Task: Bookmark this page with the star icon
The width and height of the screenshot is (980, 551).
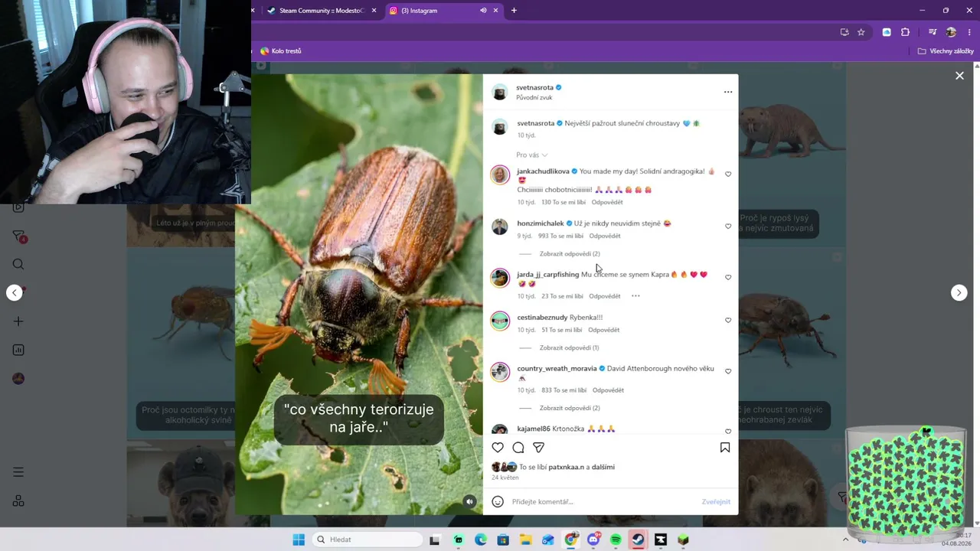Action: click(x=861, y=32)
